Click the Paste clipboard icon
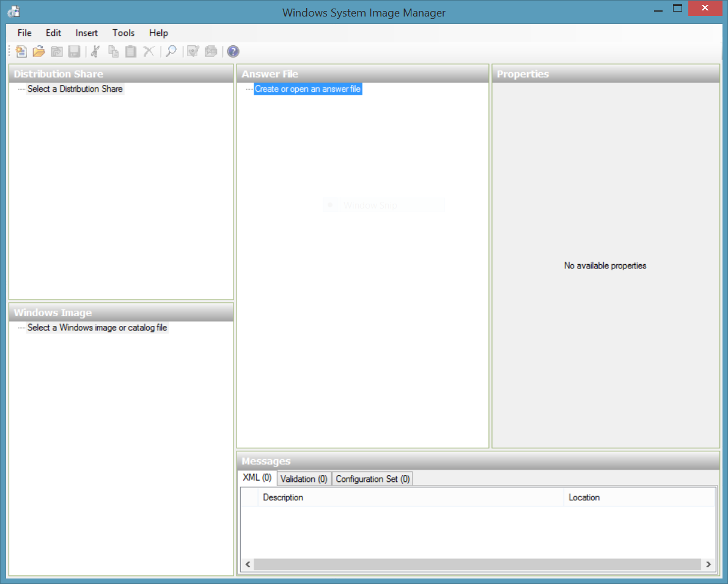 [131, 51]
